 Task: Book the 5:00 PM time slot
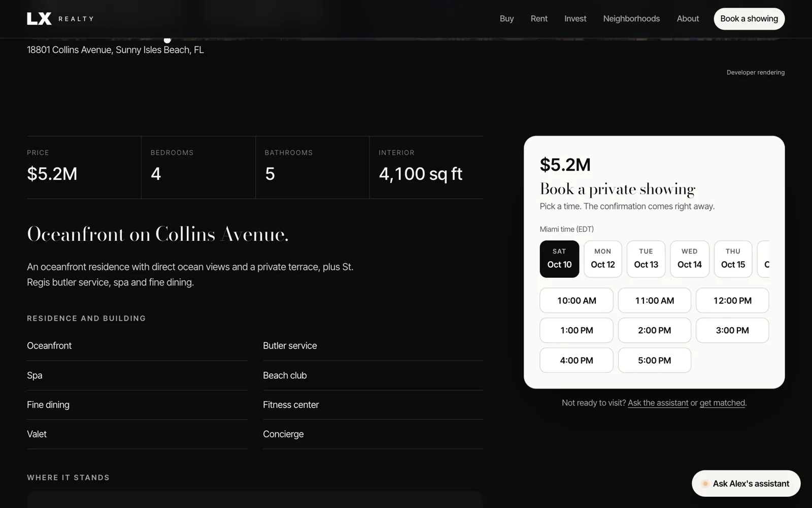pyautogui.click(x=655, y=360)
